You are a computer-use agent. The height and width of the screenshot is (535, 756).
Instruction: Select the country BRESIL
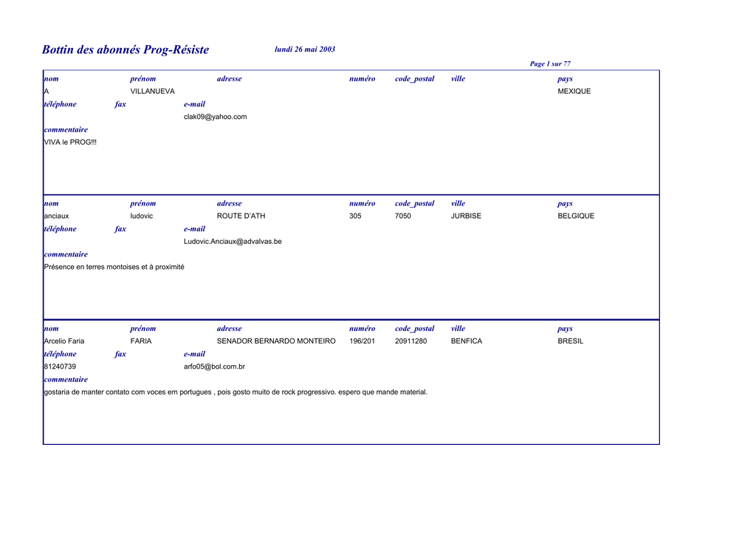pos(571,341)
